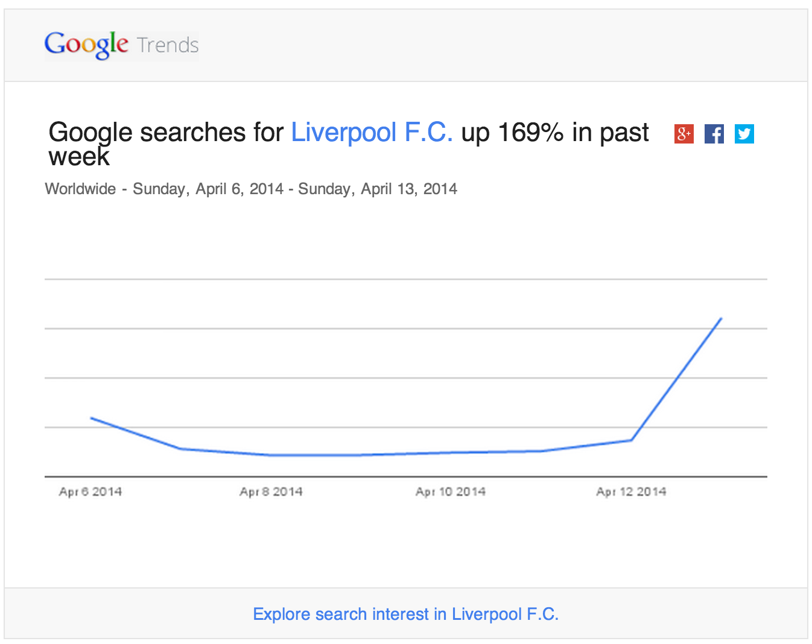Viewport: 812px width, 644px height.
Task: Click the chart line point above Apr 12 2014
Action: [631, 440]
